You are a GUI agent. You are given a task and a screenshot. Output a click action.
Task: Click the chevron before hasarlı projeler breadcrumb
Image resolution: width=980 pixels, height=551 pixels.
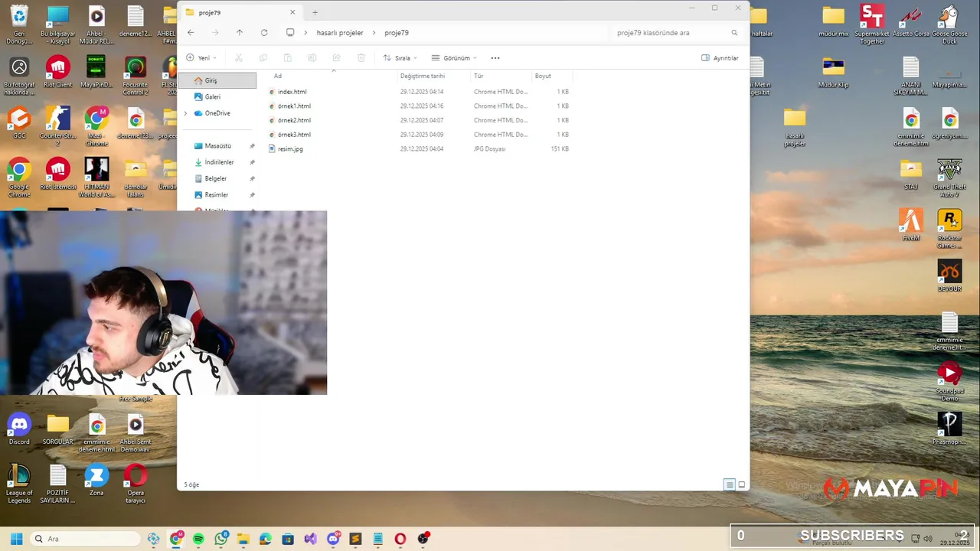pyautogui.click(x=306, y=33)
